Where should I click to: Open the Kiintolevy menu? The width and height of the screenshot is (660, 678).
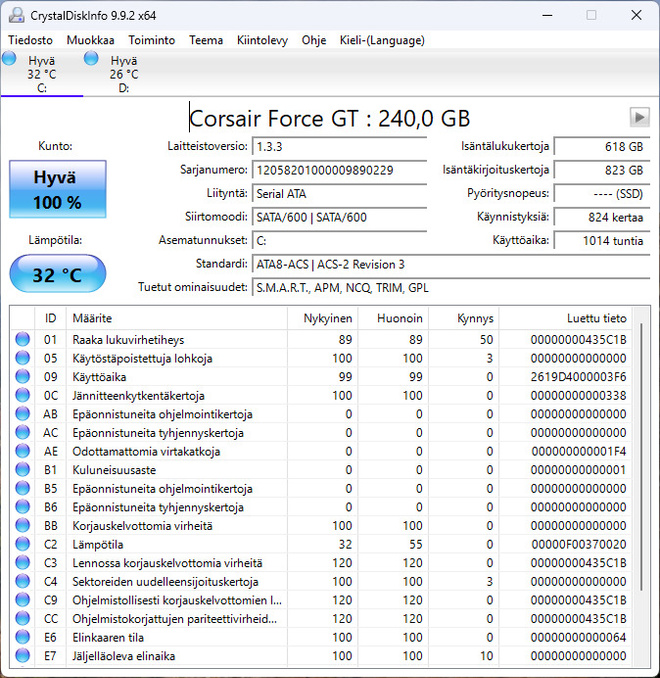pos(262,40)
